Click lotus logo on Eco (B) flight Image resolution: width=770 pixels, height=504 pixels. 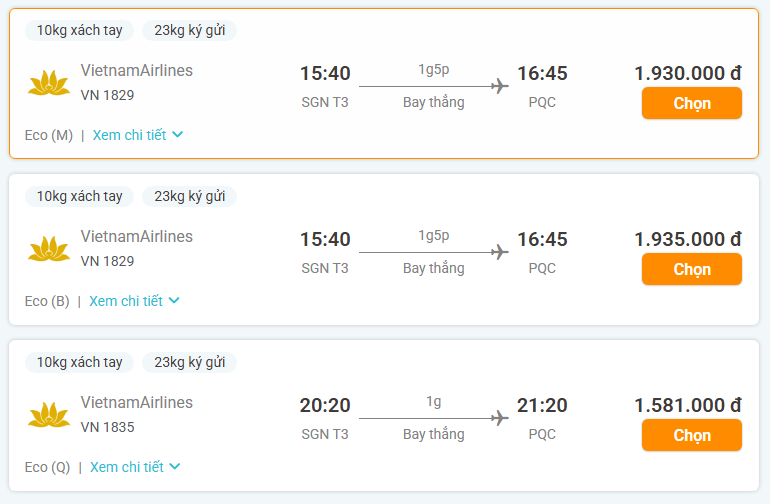pyautogui.click(x=49, y=249)
